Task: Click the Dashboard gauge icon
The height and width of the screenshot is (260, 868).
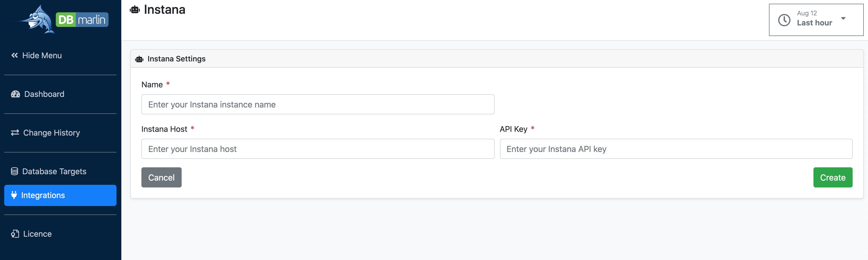Action: 16,94
